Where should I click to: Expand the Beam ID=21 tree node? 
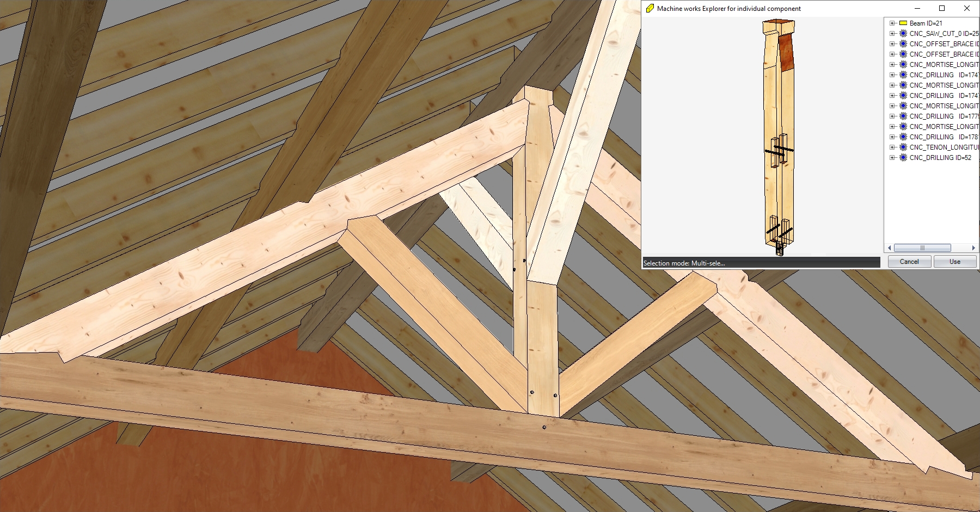(x=892, y=23)
